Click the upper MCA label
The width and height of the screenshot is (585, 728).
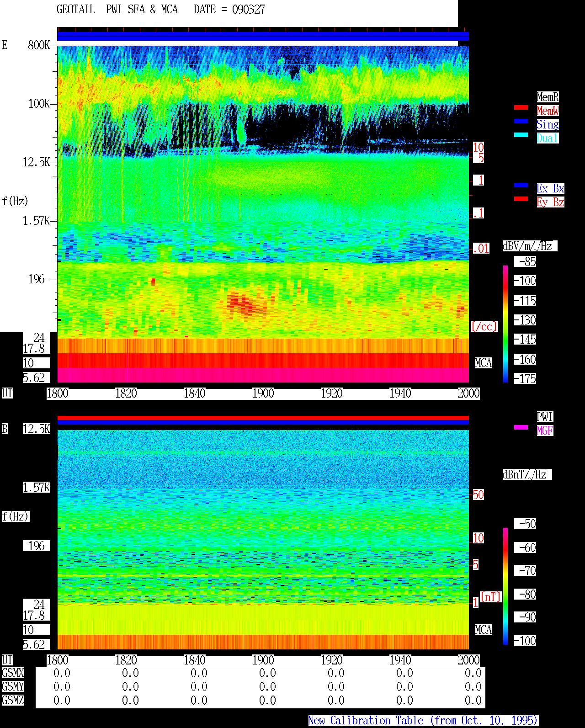pos(484,363)
